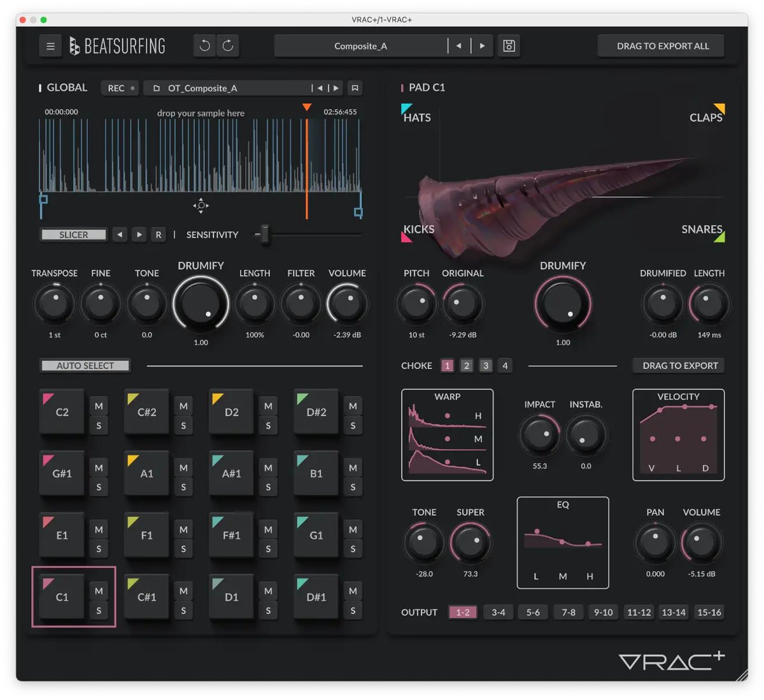
Task: Go to previous slice arrow
Action: pos(120,234)
